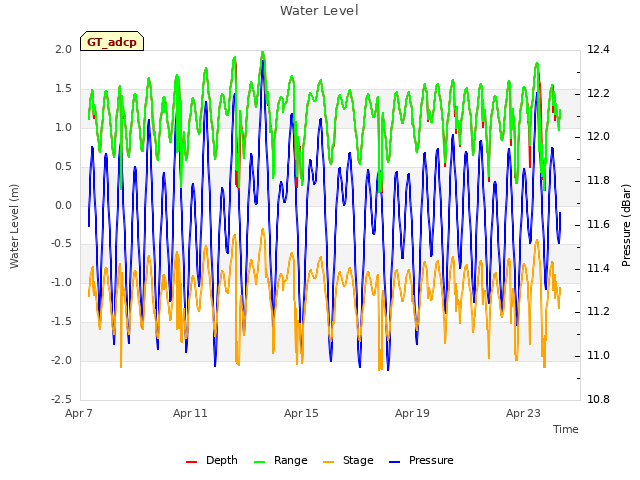Screen dimensions: 640x480
Task: Click the red Depth legend swatch
Action: click(x=191, y=462)
